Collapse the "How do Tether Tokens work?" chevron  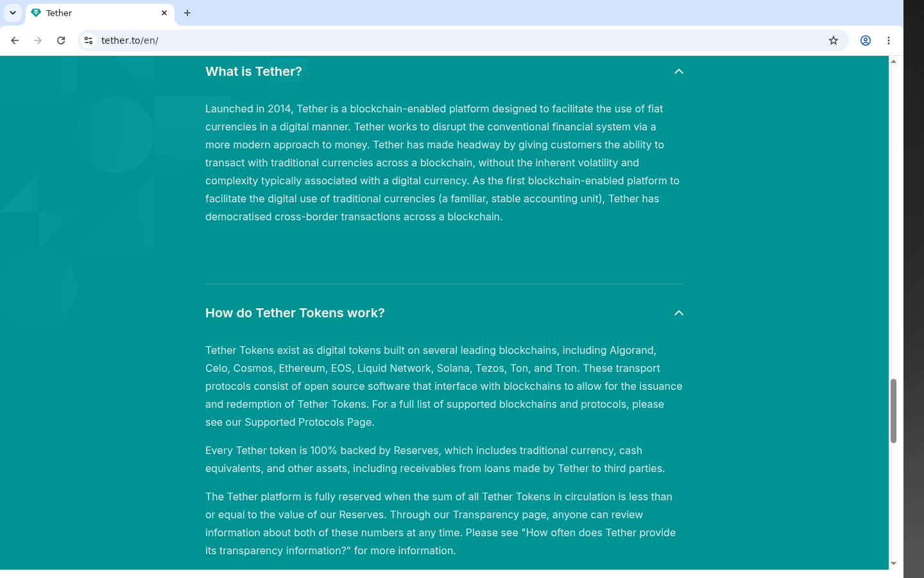(x=678, y=313)
